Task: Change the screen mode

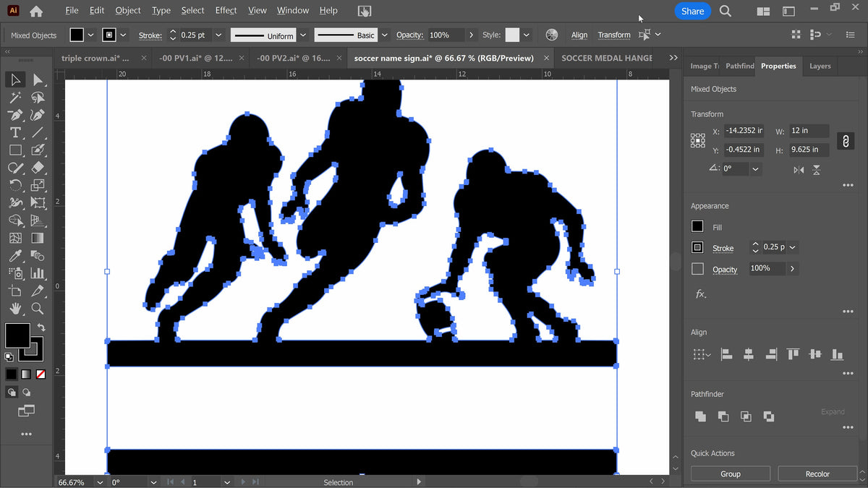Action: [26, 411]
